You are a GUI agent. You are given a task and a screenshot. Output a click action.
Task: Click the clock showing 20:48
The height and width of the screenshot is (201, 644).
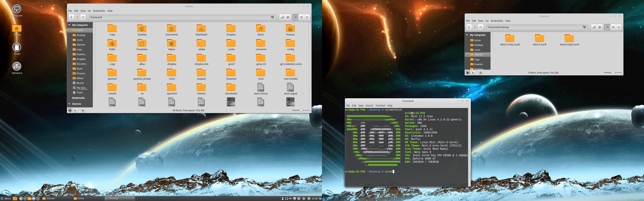tap(315, 199)
